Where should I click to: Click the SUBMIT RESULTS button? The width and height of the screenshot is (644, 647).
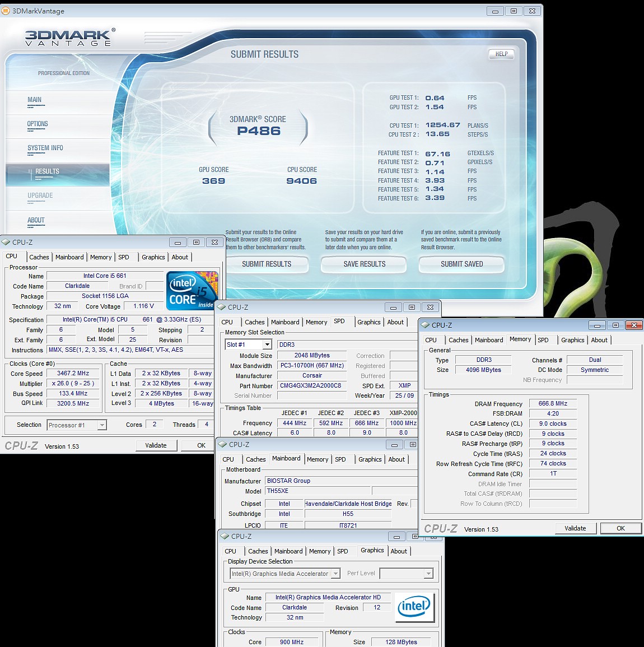[267, 264]
